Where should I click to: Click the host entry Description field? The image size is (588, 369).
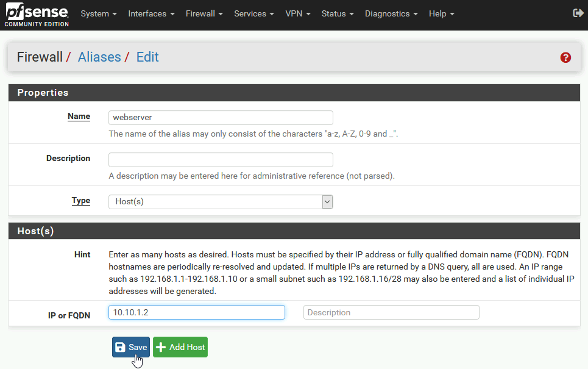(391, 312)
